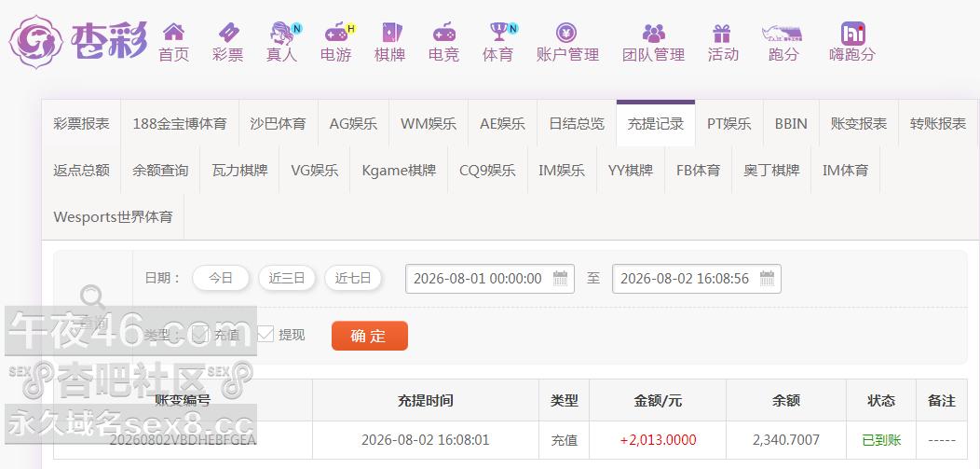
Task: Click the 备注 column header
Action: [x=941, y=401]
